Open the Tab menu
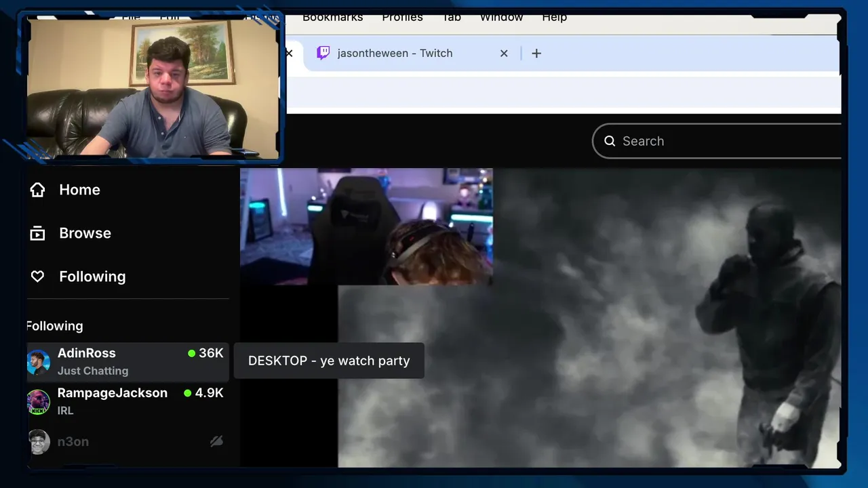 (x=452, y=18)
